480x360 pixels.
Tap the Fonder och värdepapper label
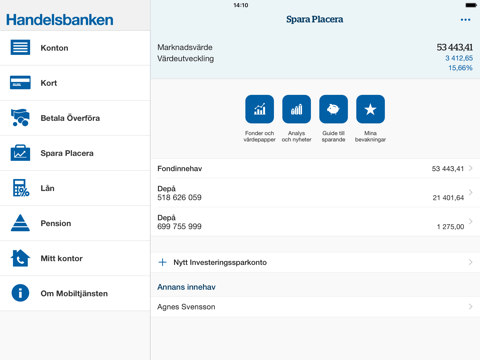click(259, 136)
